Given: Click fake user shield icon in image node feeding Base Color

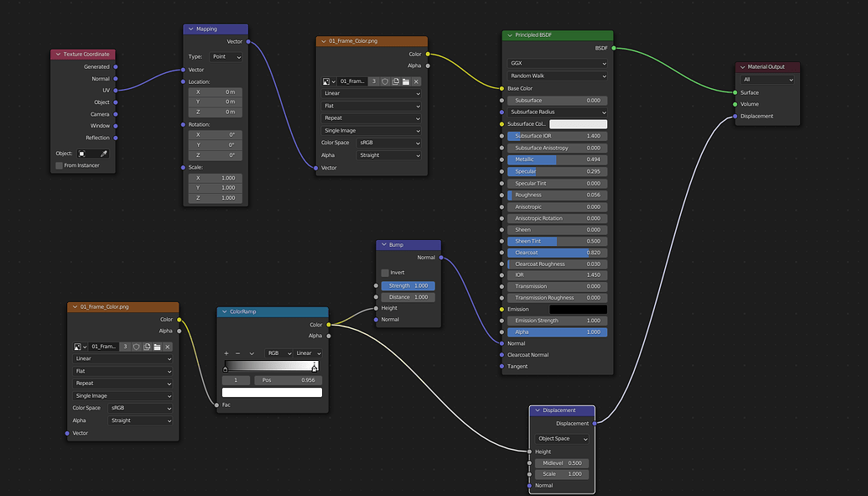Looking at the screenshot, I should pyautogui.click(x=385, y=81).
